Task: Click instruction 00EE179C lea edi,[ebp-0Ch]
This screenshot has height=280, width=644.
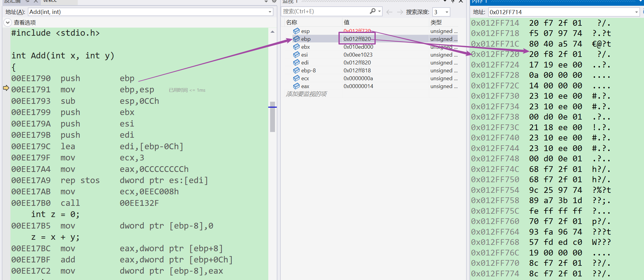Action: pos(97,146)
